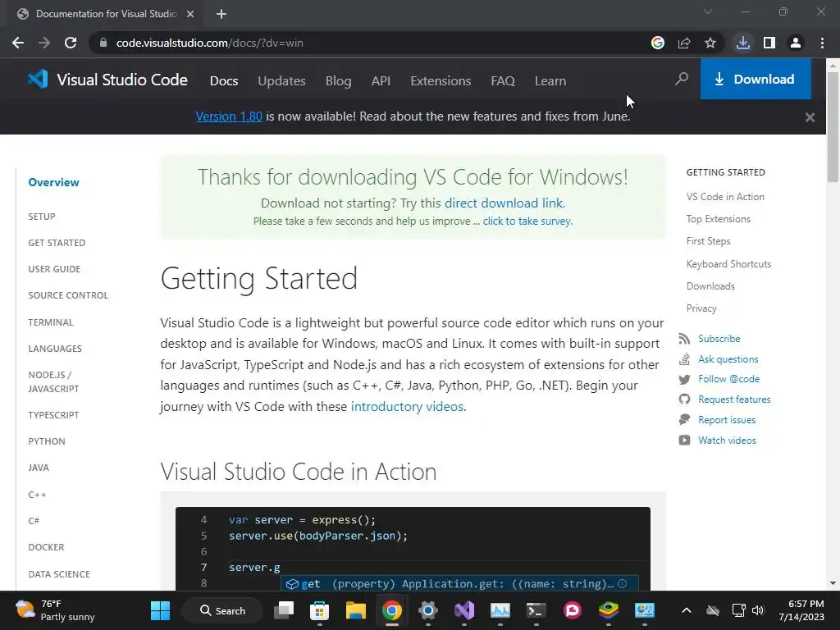
Task: Open the Chrome profile avatar icon
Action: [x=796, y=43]
